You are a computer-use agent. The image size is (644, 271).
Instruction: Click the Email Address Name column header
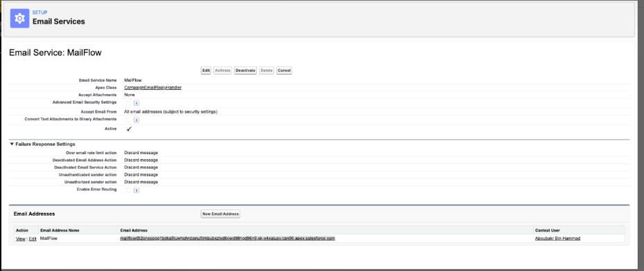(x=60, y=230)
